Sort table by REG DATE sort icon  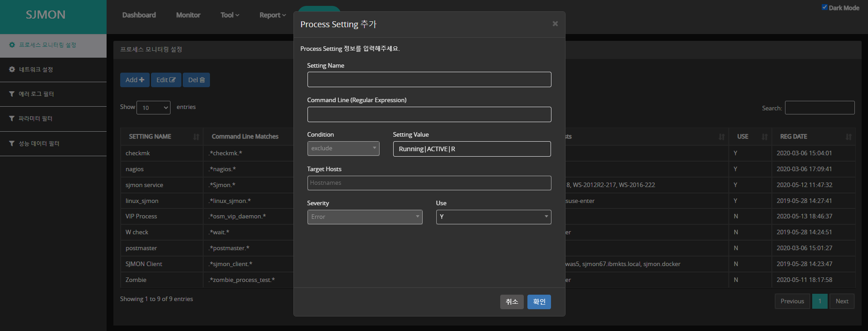[848, 137]
